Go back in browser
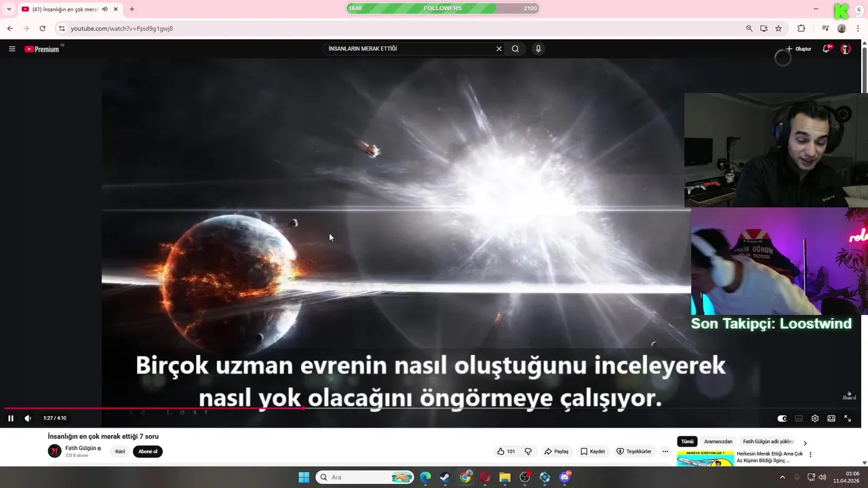Viewport: 868px width, 488px height. pos(10,28)
